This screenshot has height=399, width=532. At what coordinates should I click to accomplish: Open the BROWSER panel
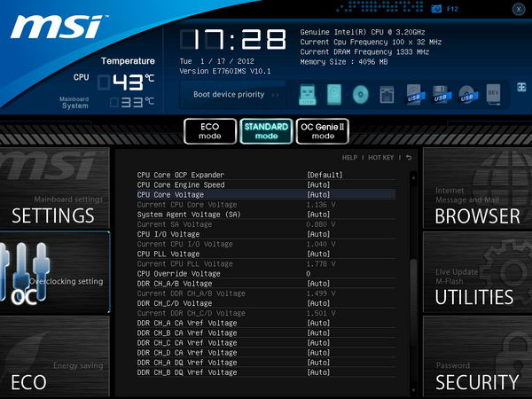pos(477,188)
